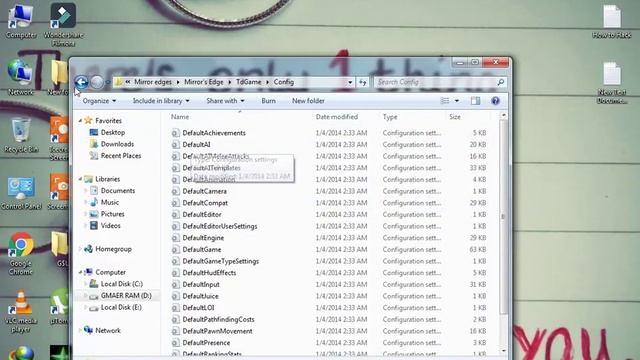Click the Search Config input field
The width and height of the screenshot is (640, 360).
pyautogui.click(x=435, y=82)
